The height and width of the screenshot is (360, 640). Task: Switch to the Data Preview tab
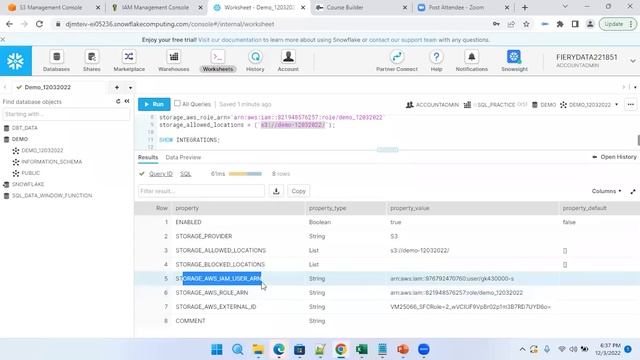(x=183, y=157)
